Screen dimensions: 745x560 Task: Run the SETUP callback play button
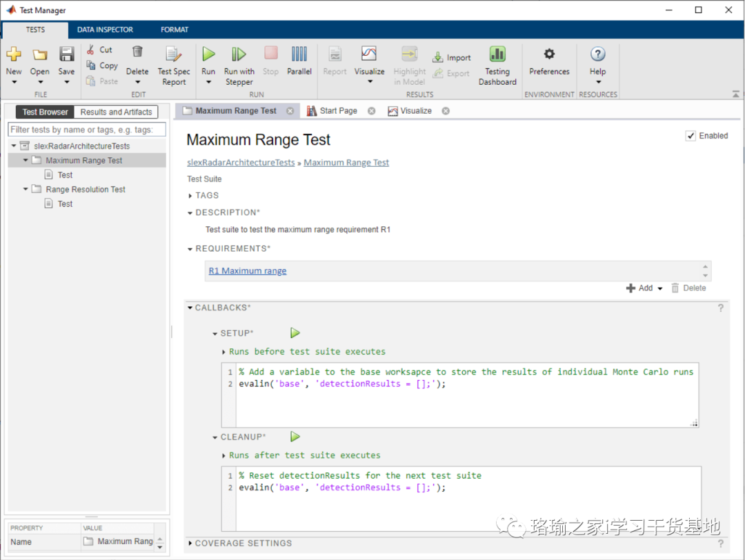click(x=295, y=333)
